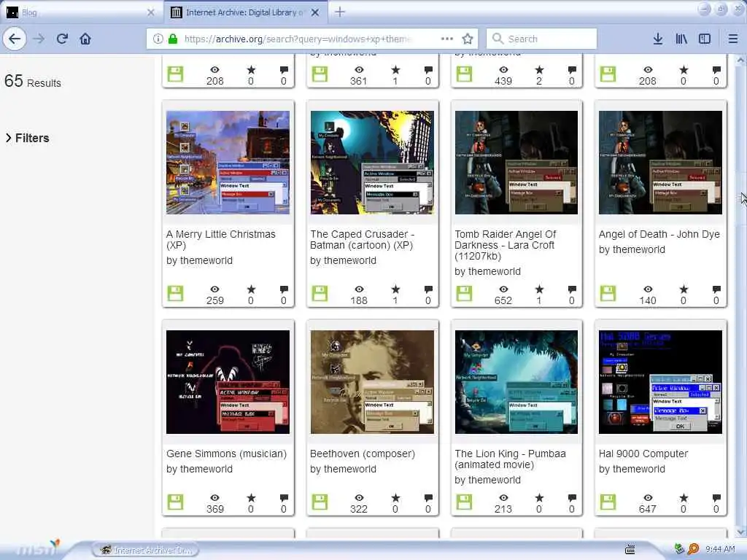Click the reviews speech bubble on Merry Christmas card
The image size is (747, 560).
tap(284, 289)
